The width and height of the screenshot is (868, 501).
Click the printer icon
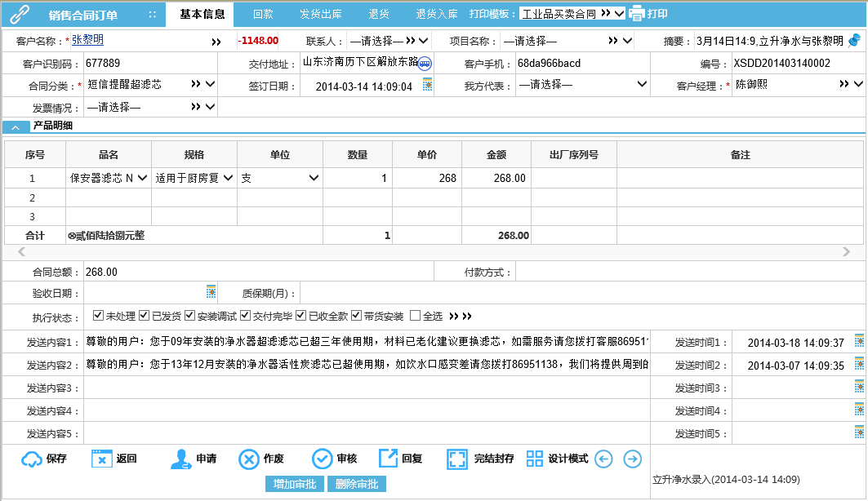click(637, 13)
